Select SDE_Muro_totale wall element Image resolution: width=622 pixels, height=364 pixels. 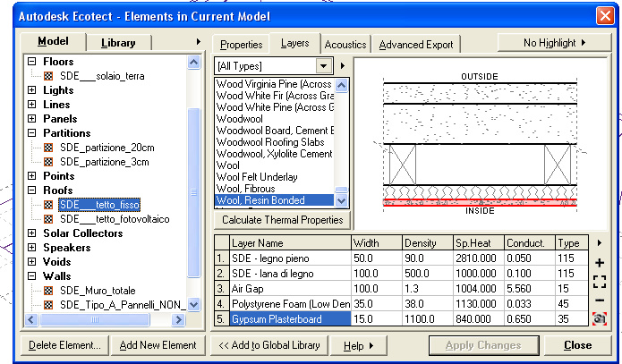point(98,291)
